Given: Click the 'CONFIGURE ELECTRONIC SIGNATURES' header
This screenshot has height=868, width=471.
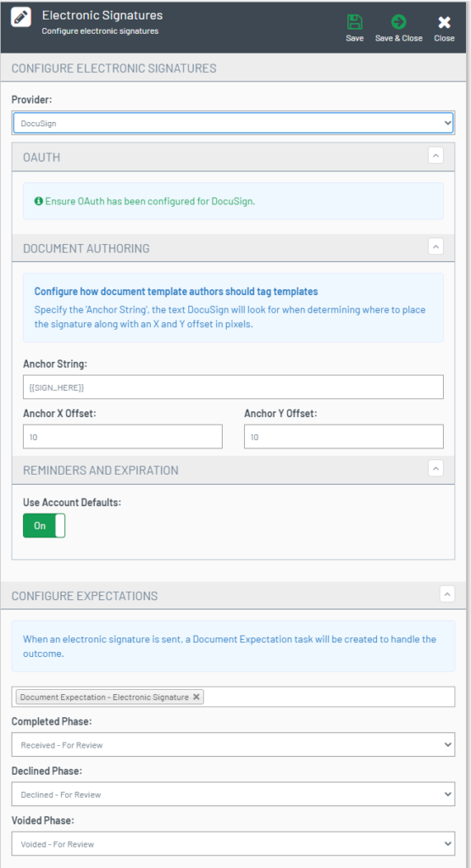Looking at the screenshot, I should point(114,68).
